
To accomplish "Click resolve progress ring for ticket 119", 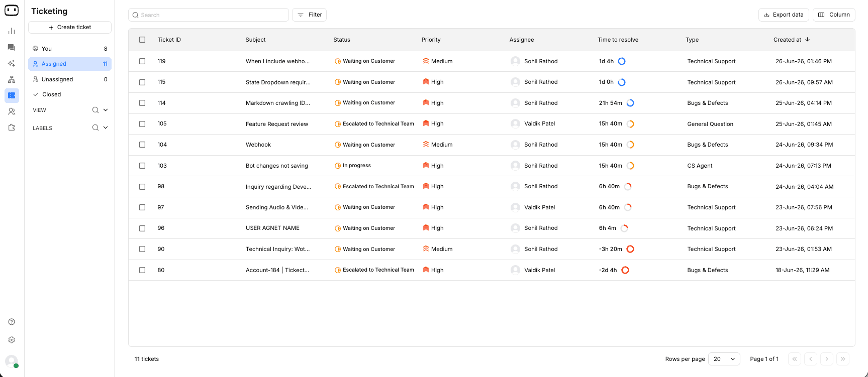I will pyautogui.click(x=622, y=61).
